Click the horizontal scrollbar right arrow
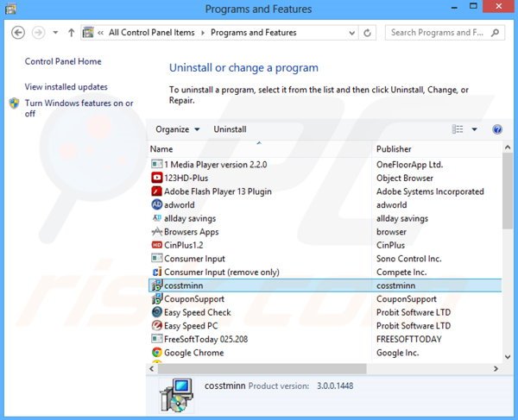The image size is (518, 420). pyautogui.click(x=496, y=368)
